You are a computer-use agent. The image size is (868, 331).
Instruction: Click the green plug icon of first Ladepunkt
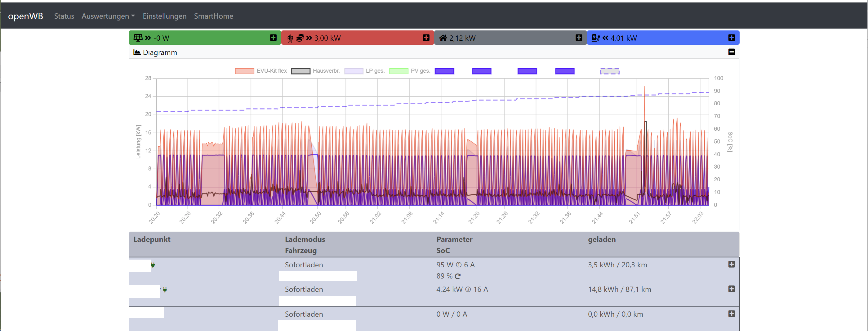(x=153, y=265)
